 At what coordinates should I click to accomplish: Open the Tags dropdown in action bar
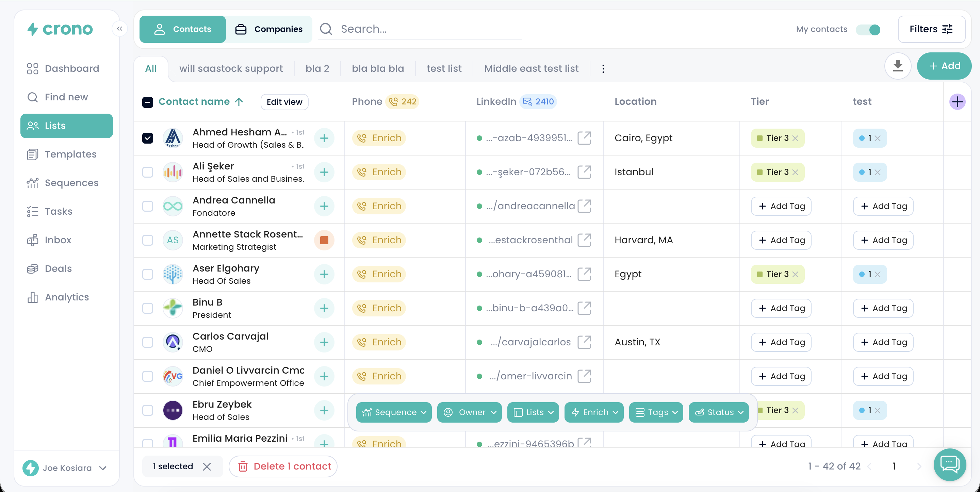(x=656, y=412)
